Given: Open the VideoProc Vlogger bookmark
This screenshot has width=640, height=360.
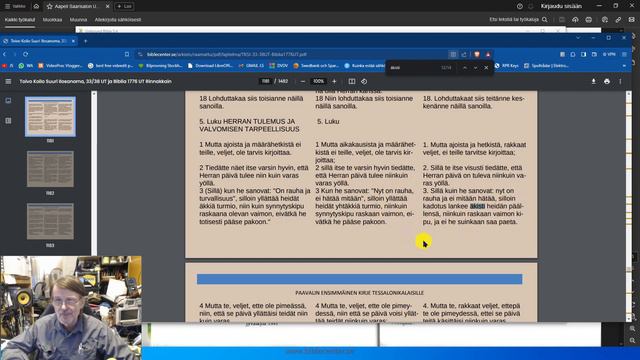Looking at the screenshot, I should tap(60, 65).
